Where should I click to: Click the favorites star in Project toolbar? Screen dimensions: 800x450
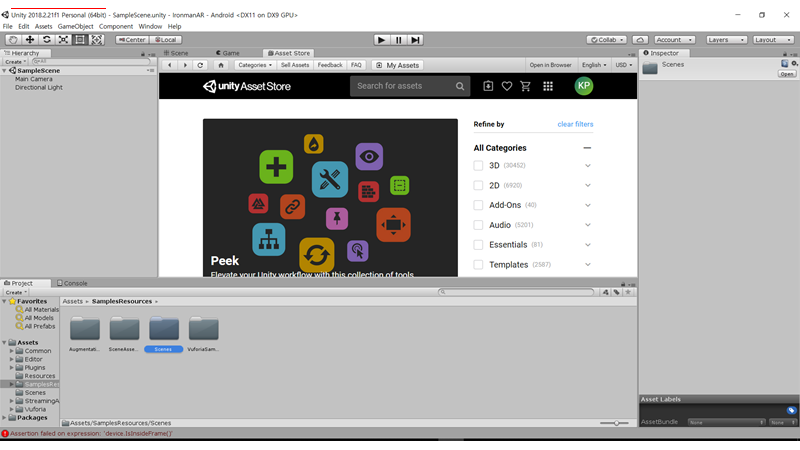(628, 292)
